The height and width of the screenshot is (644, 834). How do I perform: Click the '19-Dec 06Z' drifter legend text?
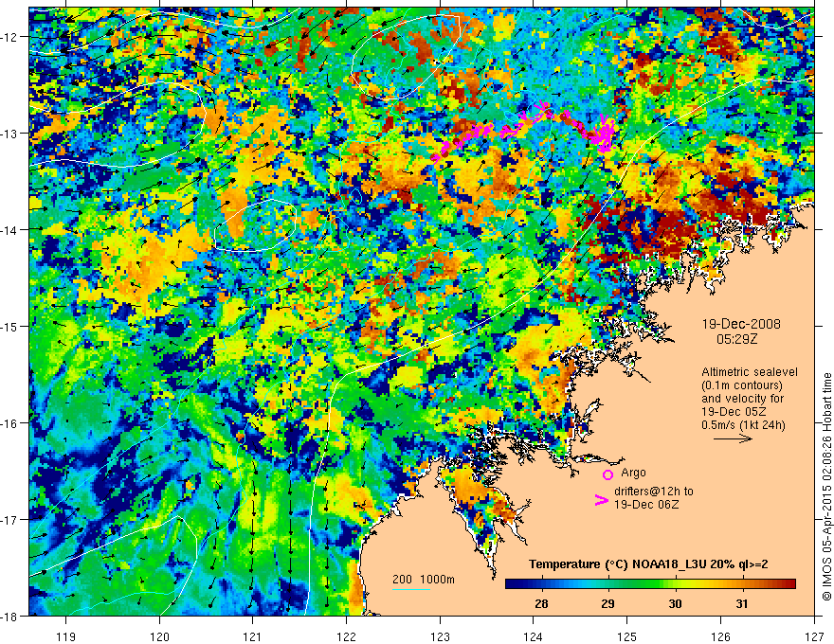click(x=646, y=505)
